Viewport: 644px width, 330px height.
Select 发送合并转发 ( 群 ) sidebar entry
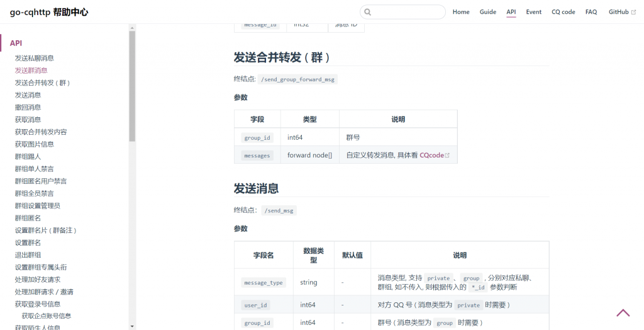point(43,82)
